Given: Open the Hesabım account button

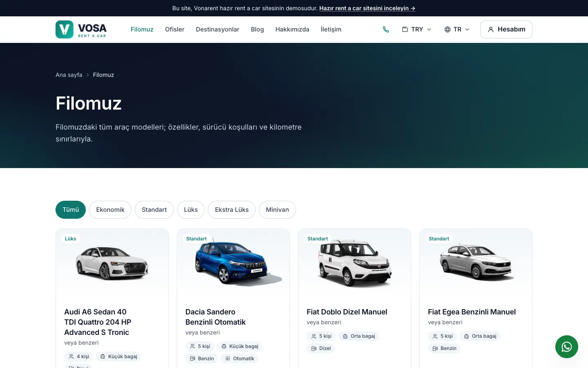Looking at the screenshot, I should tap(506, 29).
